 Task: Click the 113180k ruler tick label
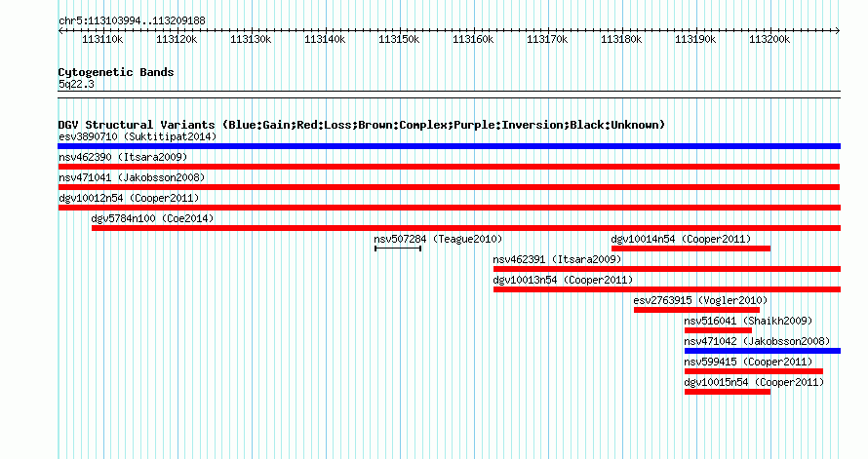622,40
